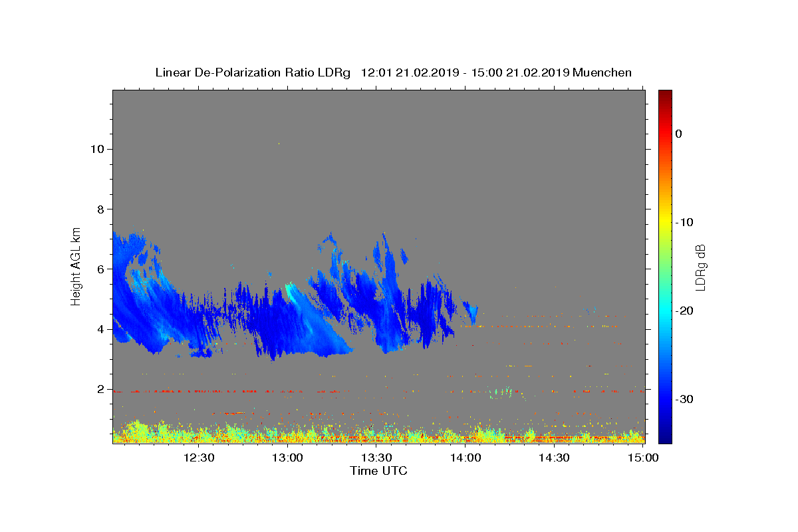The width and height of the screenshot is (798, 532).
Task: Click the 'LDRg dB' colorbar title
Action: [700, 267]
